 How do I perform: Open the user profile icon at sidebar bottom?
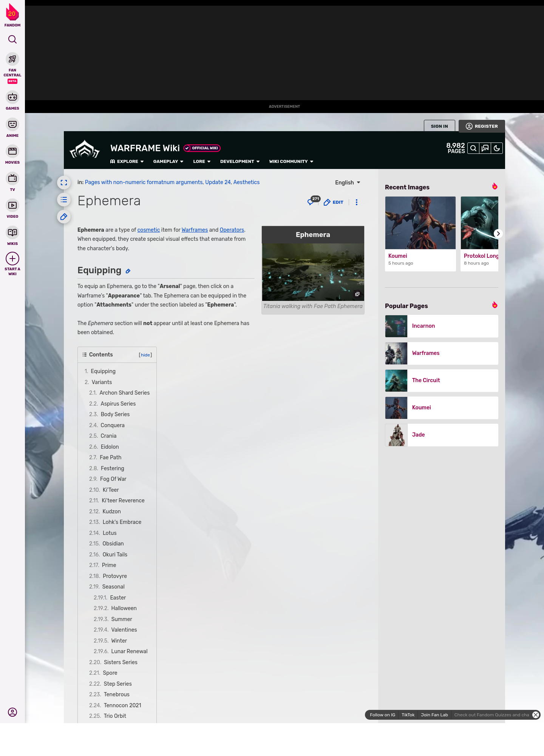12,712
